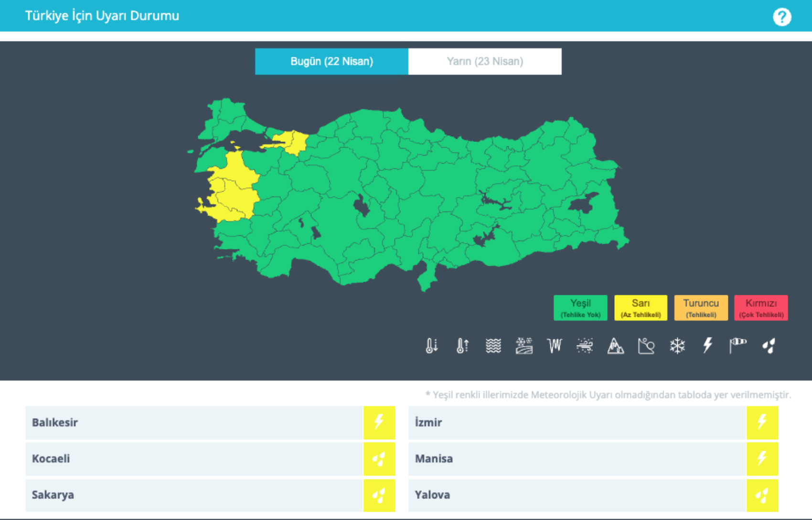Click the yellow lightning icon beside Manisa
This screenshot has height=520, width=812.
coord(762,459)
